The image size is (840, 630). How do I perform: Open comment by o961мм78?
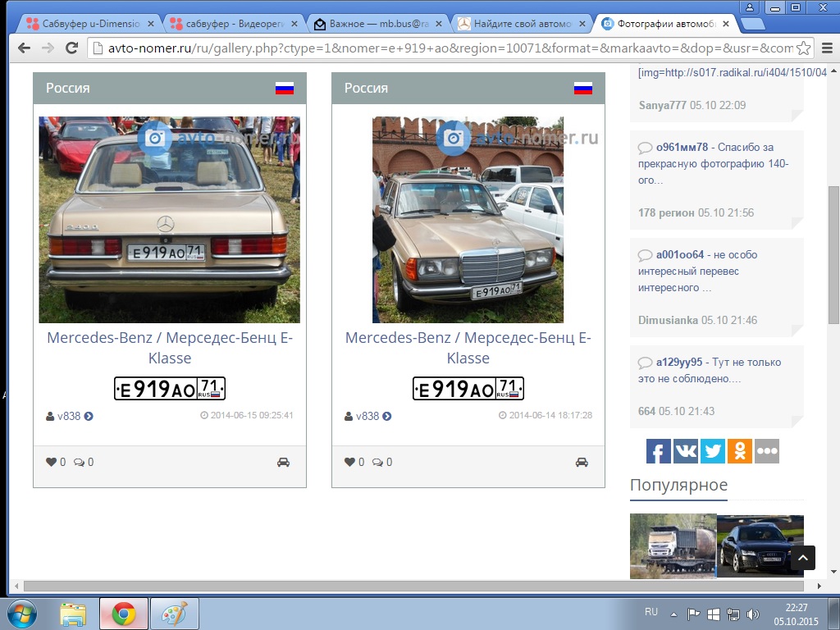(682, 147)
